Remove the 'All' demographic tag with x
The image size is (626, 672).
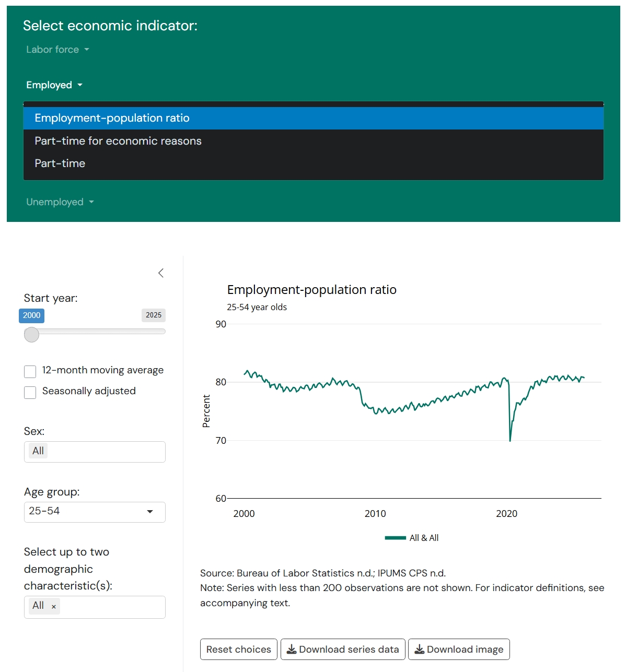54,607
